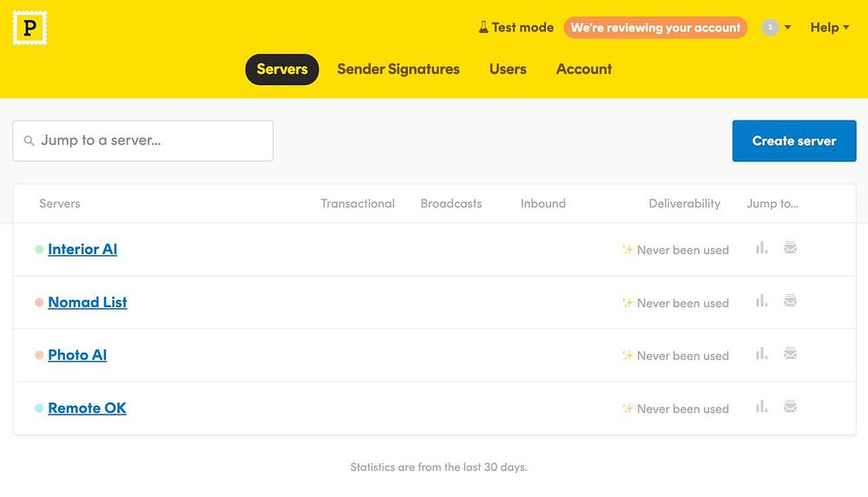Open the Remote OK server link
The image size is (868, 497).
point(87,409)
